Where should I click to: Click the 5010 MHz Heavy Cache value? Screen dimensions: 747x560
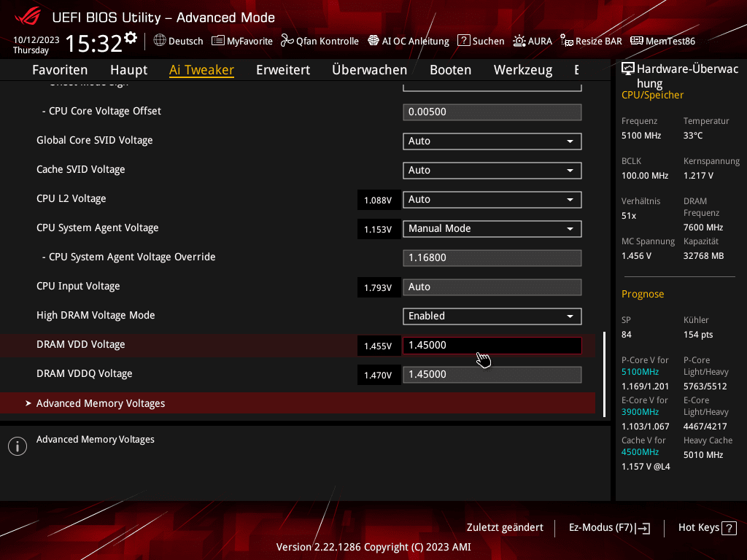point(703,455)
